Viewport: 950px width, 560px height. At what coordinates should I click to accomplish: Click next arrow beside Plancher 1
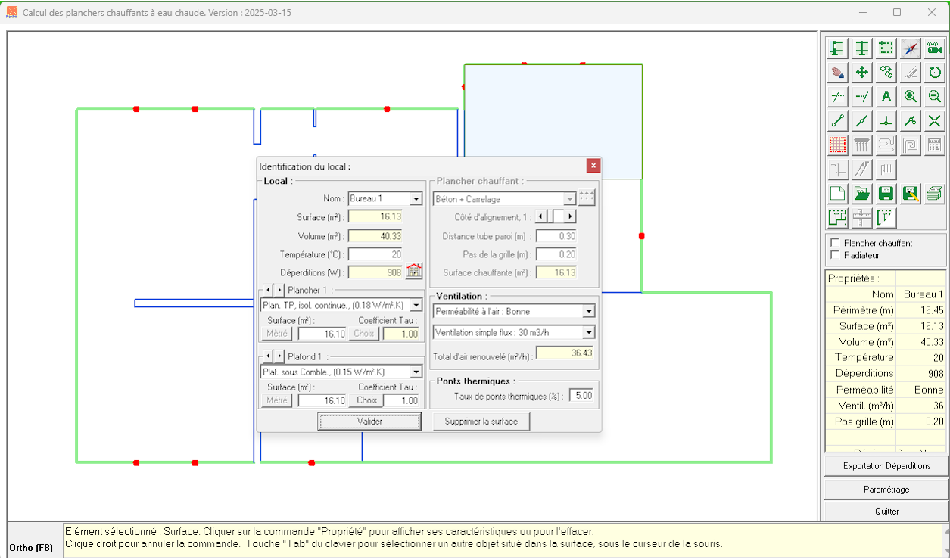click(x=279, y=291)
